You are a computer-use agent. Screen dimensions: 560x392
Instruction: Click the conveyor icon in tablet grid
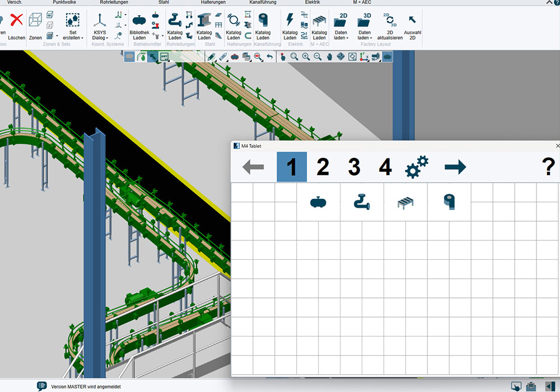(x=405, y=202)
